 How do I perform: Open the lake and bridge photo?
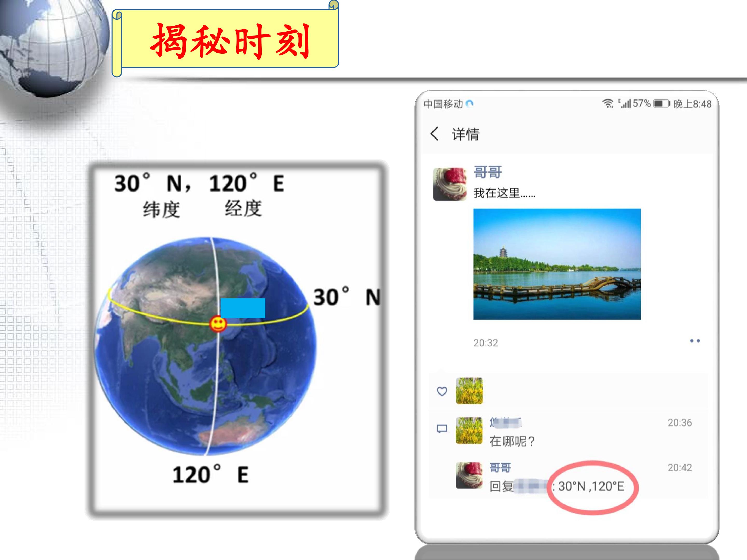(x=557, y=264)
